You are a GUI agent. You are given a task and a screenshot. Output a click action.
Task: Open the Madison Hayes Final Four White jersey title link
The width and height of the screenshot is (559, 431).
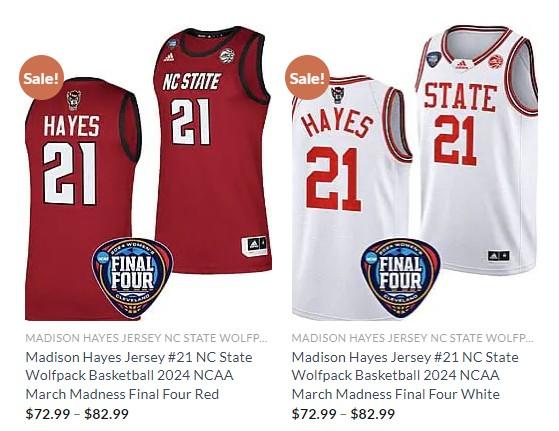[405, 376]
